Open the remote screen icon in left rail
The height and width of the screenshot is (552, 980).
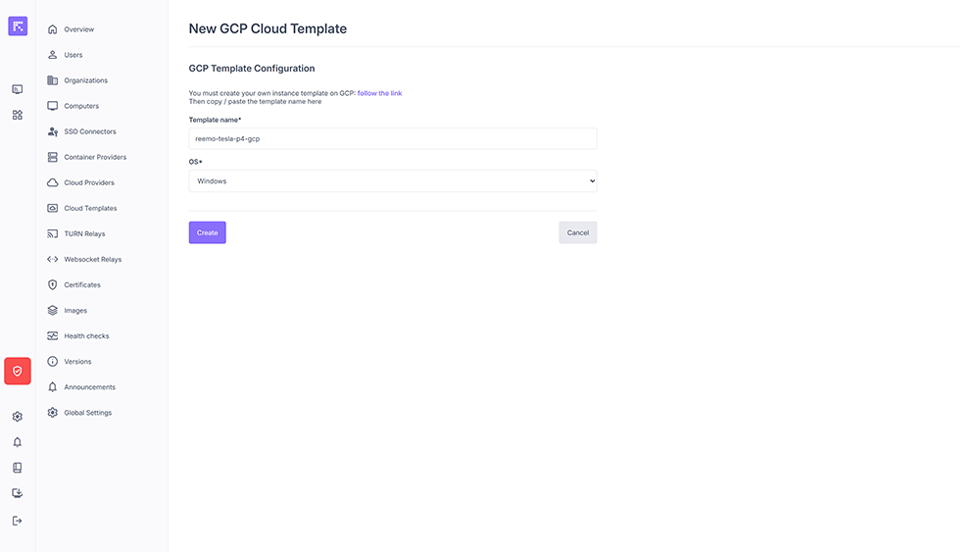[x=18, y=89]
